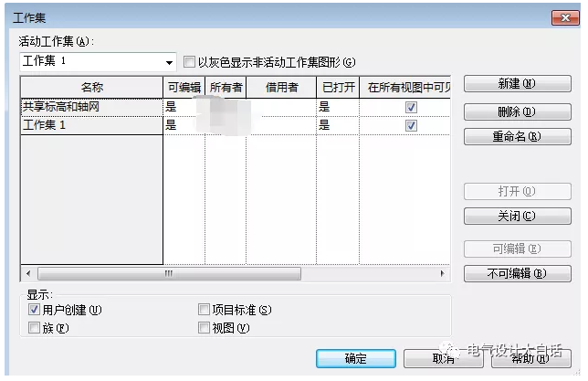Toggle visibility checkbox for 工作集 1 row
The height and width of the screenshot is (381, 588).
pos(411,125)
